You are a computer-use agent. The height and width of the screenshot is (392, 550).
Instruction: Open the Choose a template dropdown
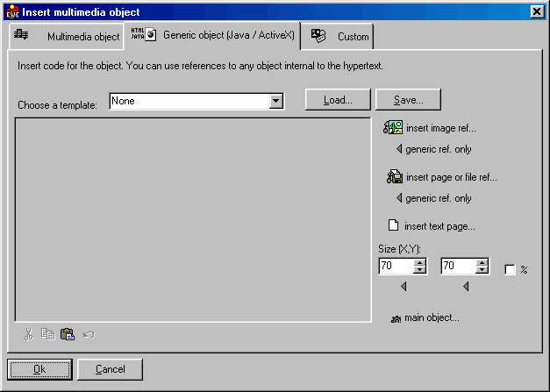[276, 102]
